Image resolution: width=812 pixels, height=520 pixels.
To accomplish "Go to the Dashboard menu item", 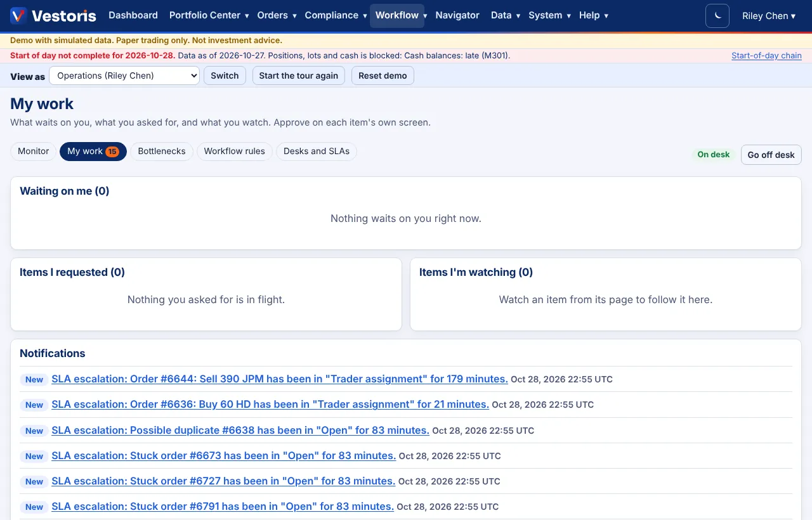I will 133,15.
